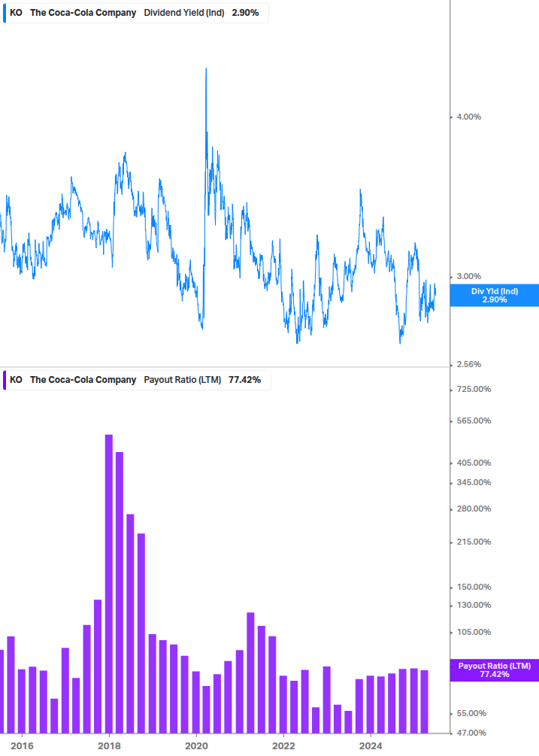Viewport: 539px width, 756px height.
Task: Click the tallest payout ratio bar at 2018
Action: (109, 584)
